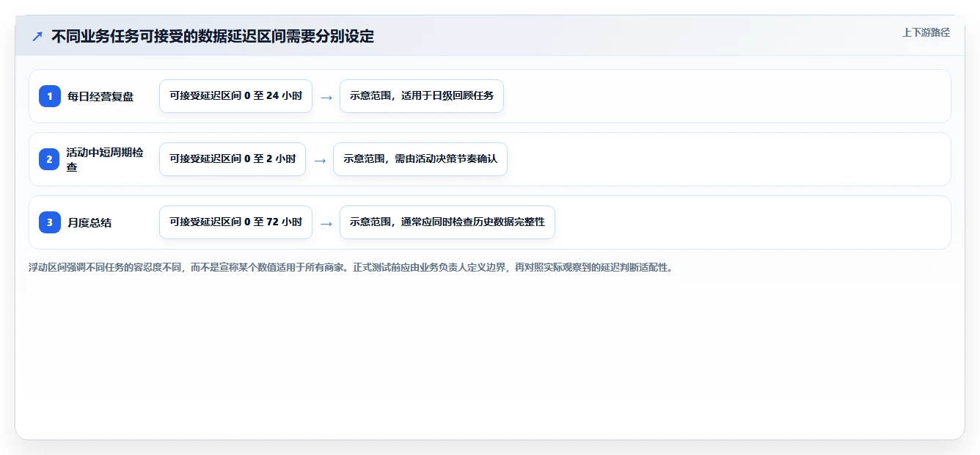Viewport: 980px width, 455px height.
Task: Click the 示意范围，通常应同时检查历史数据完整性 box
Action: [447, 222]
